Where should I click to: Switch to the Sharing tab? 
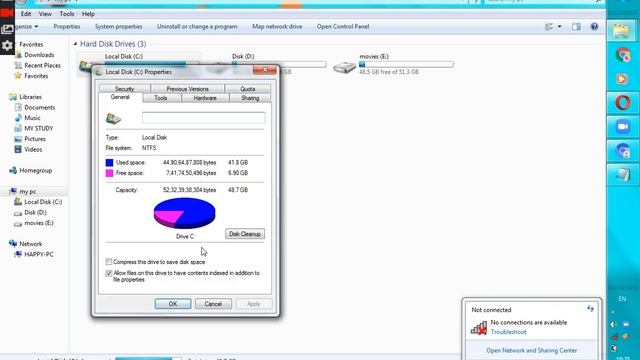click(250, 98)
